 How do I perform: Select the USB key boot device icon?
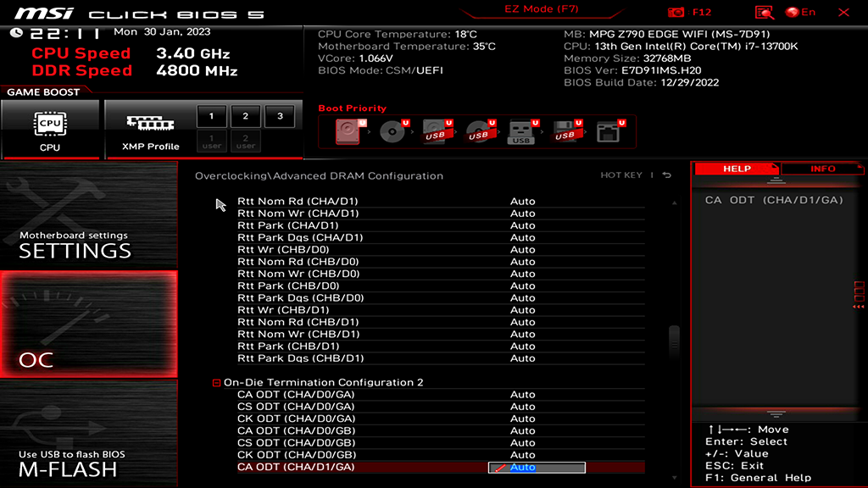point(521,130)
